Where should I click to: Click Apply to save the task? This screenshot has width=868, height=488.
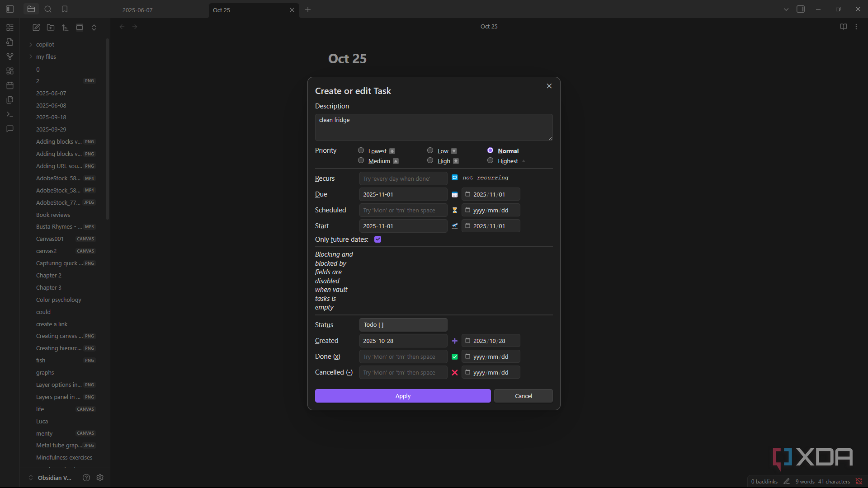click(x=403, y=396)
